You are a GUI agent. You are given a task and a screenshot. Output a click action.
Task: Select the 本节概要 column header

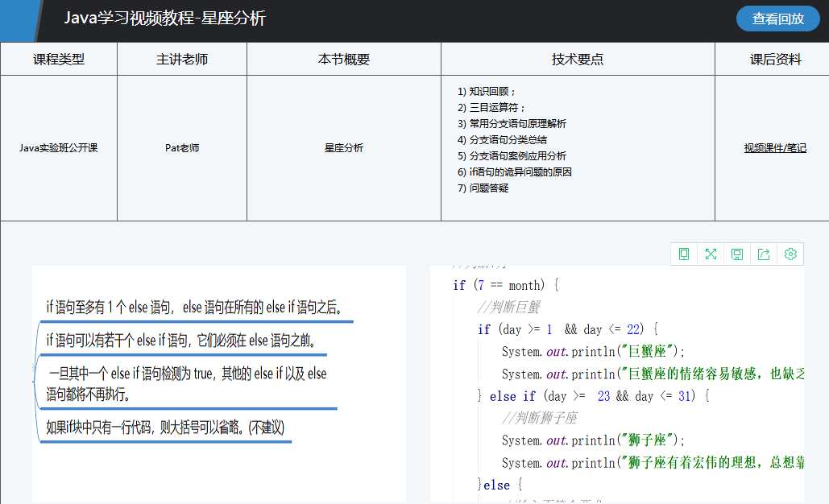344,60
